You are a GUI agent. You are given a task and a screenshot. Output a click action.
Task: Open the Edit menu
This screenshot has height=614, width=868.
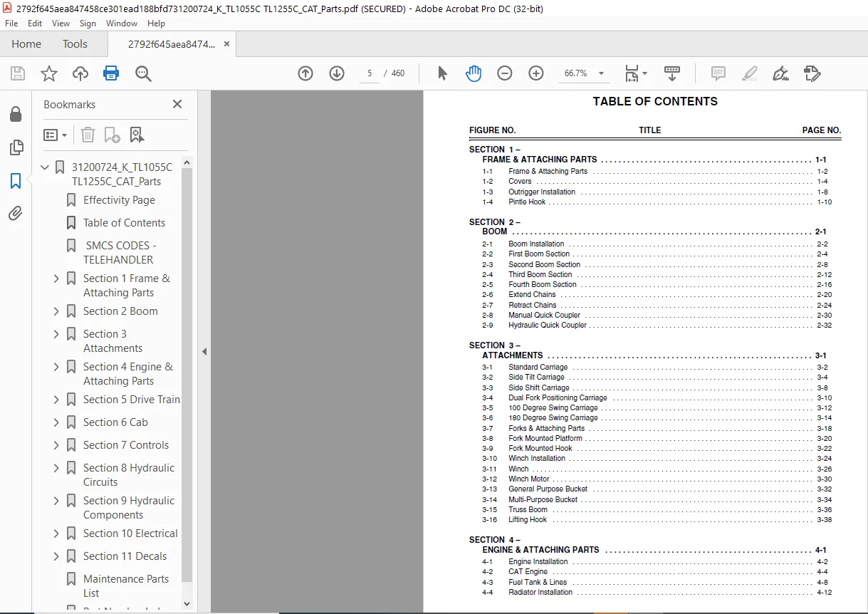click(x=35, y=24)
